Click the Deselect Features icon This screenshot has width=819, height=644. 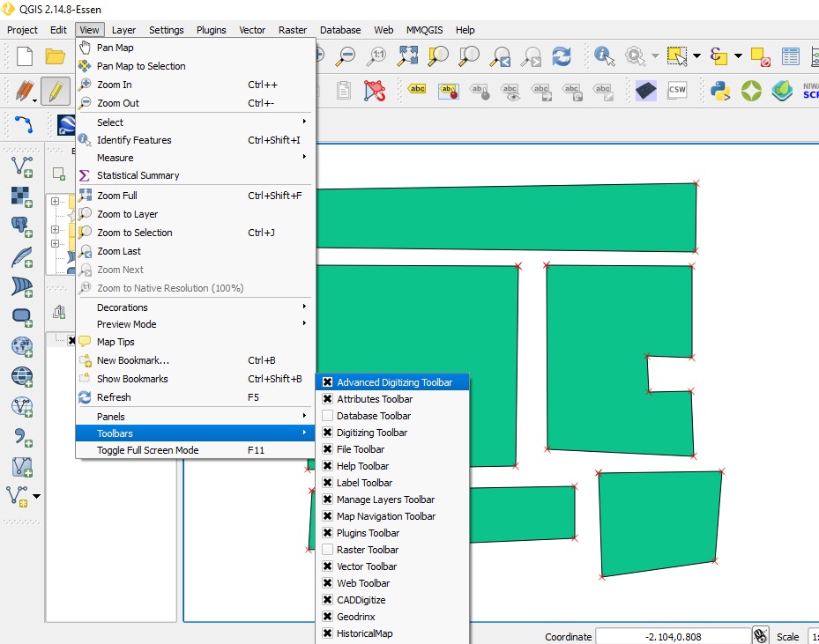click(x=760, y=56)
